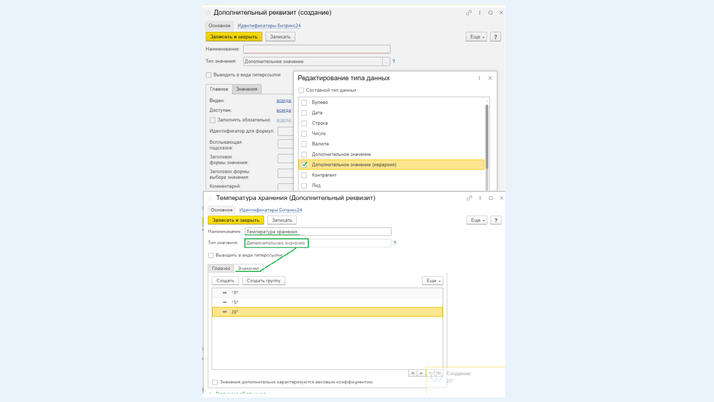Open three-dot menu of Температура хранения window
Viewport: 714px width, 402px height.
pos(480,198)
